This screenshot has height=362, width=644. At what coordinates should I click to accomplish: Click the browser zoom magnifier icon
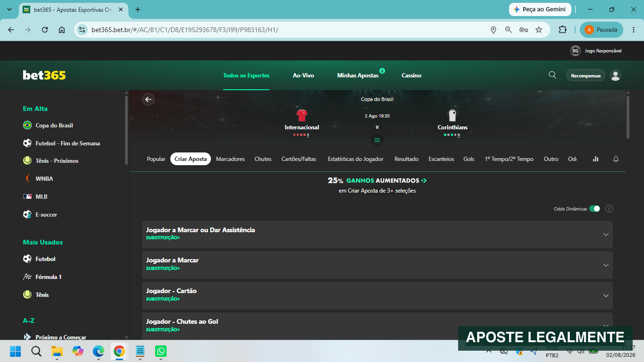pyautogui.click(x=509, y=30)
